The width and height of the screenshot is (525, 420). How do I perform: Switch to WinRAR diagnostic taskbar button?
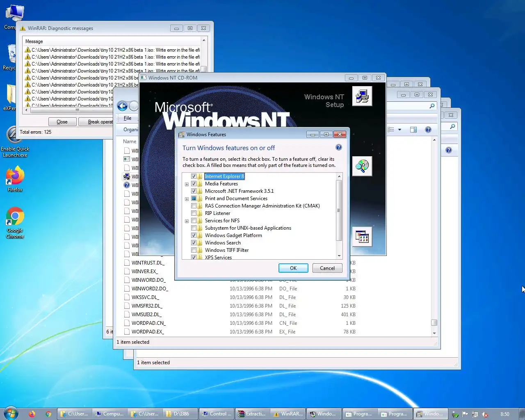(287, 414)
